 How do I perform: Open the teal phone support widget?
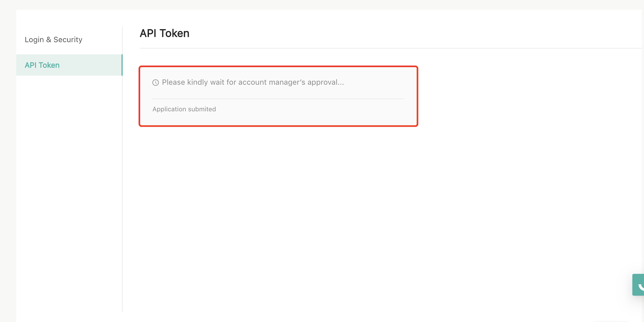[x=639, y=285]
